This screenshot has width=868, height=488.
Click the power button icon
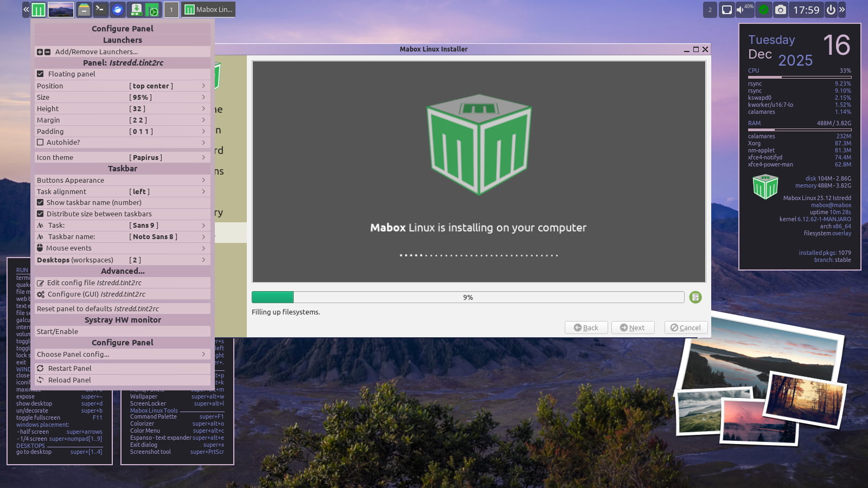click(x=831, y=10)
